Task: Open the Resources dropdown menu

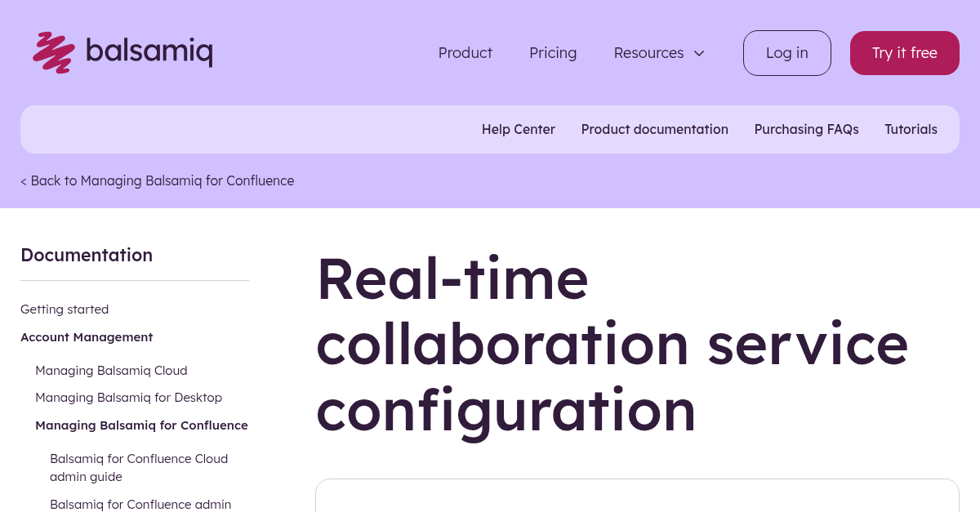Action: (648, 52)
